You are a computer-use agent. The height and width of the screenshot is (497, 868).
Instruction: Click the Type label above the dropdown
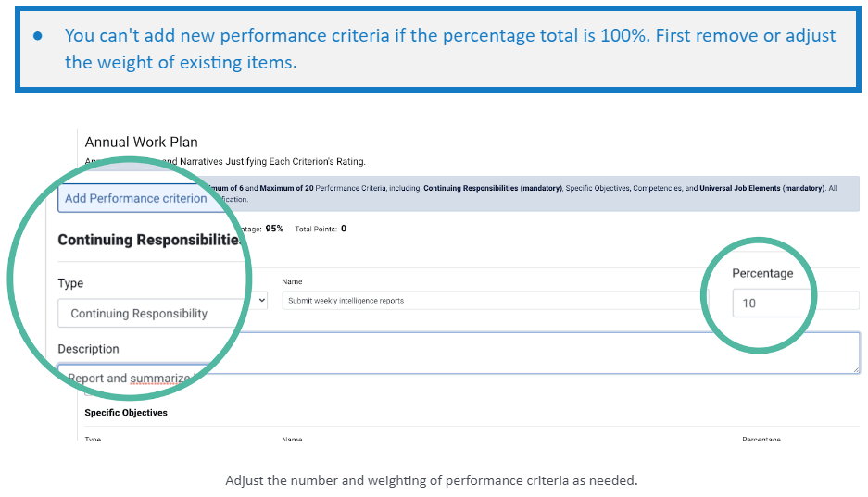70,283
